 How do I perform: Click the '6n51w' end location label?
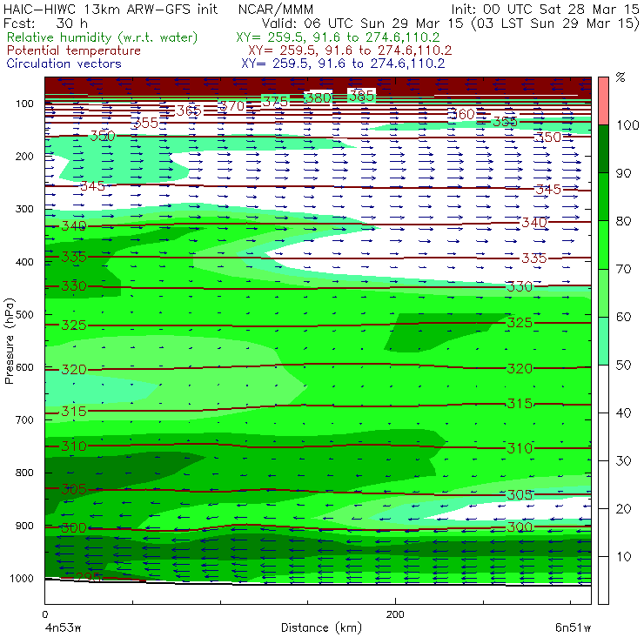click(574, 628)
